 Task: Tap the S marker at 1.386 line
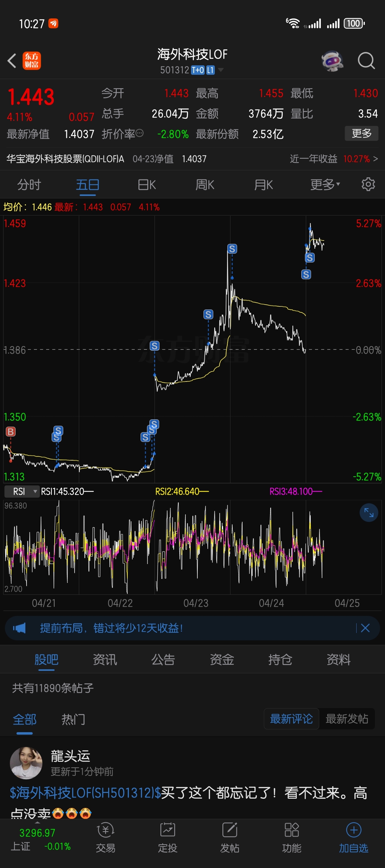[155, 346]
